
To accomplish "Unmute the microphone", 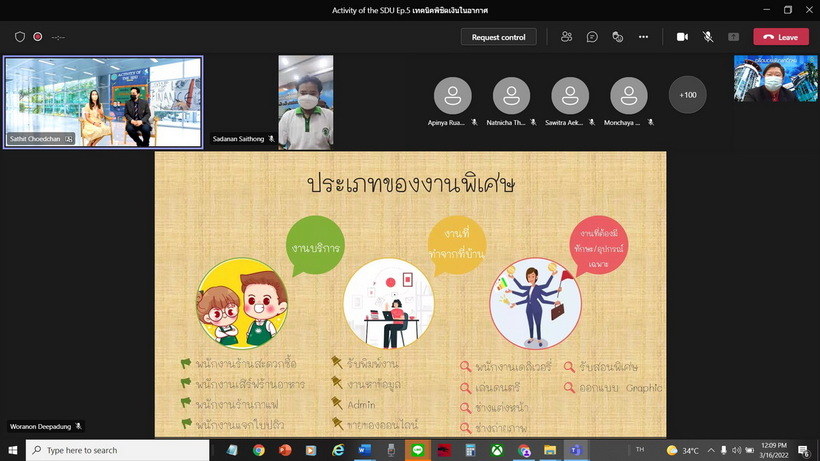I will [708, 37].
